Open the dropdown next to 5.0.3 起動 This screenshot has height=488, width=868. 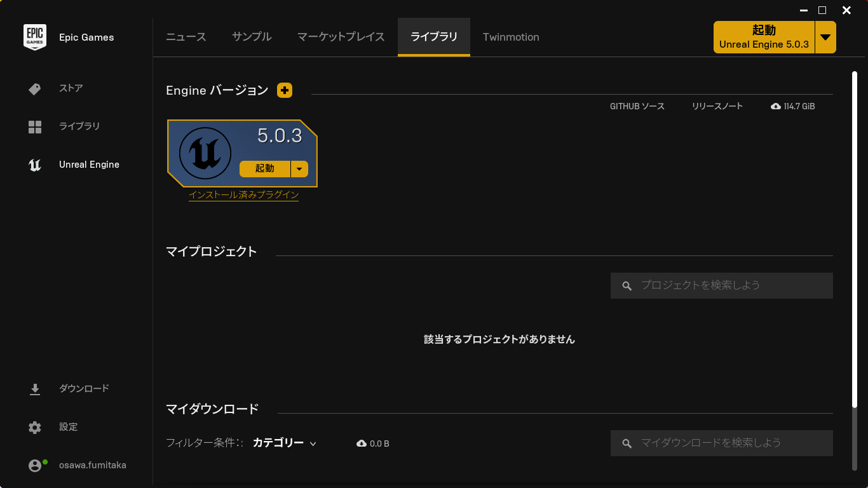(x=299, y=168)
